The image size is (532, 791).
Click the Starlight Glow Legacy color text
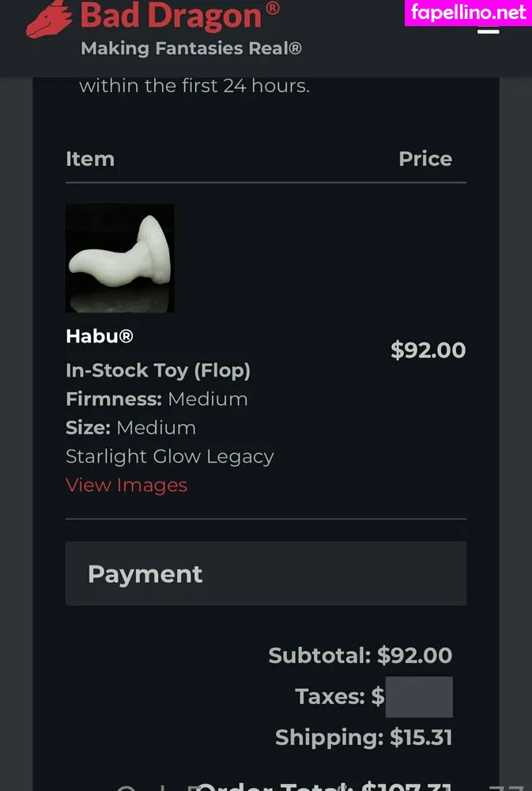[170, 456]
